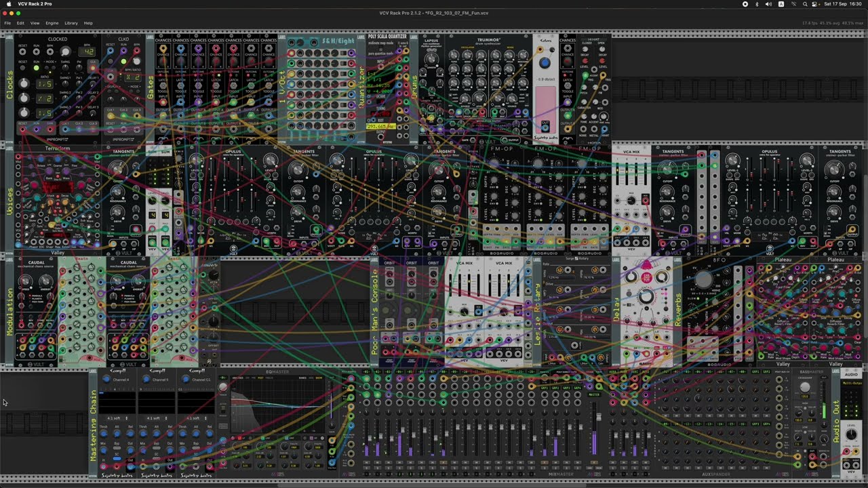This screenshot has width=868, height=488.
Task: Open the Edit menu
Action: [20, 23]
